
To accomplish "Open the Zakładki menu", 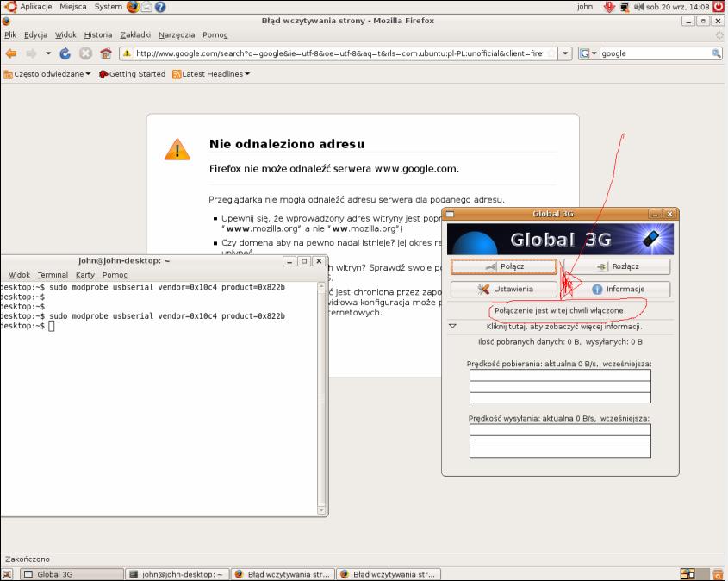I will [135, 34].
